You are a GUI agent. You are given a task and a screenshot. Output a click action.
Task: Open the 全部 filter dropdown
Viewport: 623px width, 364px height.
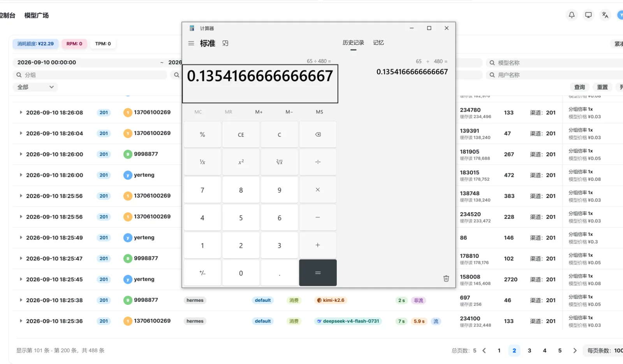click(x=35, y=87)
